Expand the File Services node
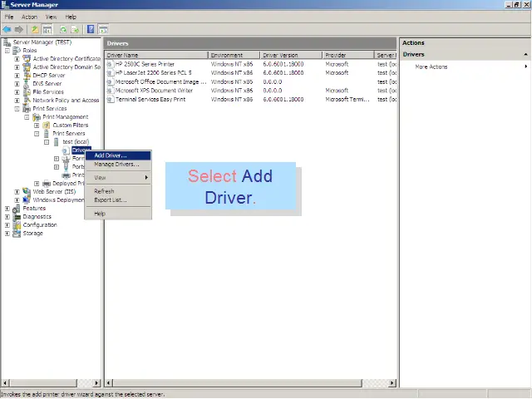The width and height of the screenshot is (532, 399). tap(17, 92)
